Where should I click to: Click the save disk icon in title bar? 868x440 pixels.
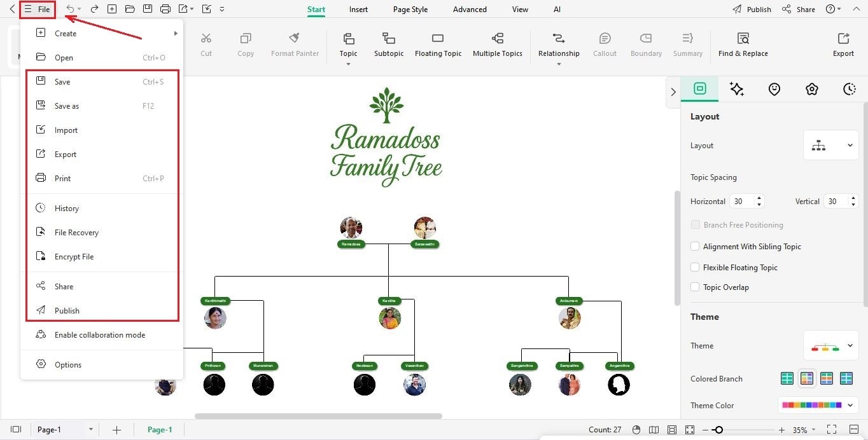click(x=148, y=9)
